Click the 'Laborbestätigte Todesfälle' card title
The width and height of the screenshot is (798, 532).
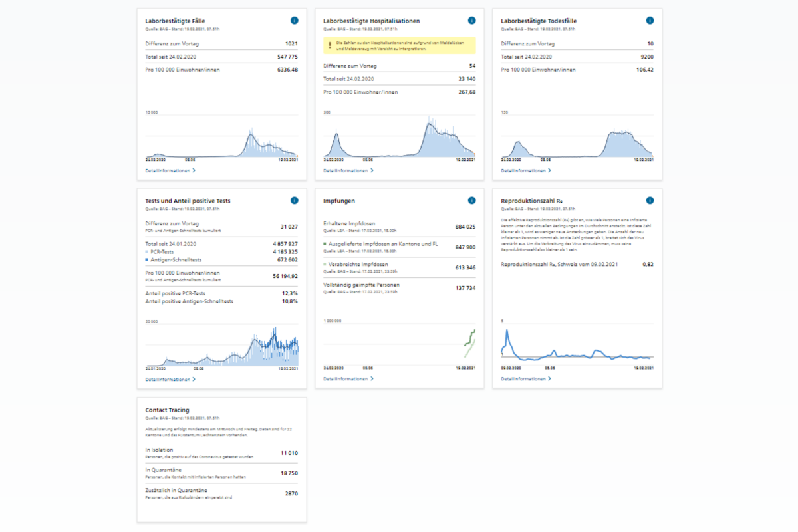tap(539, 21)
